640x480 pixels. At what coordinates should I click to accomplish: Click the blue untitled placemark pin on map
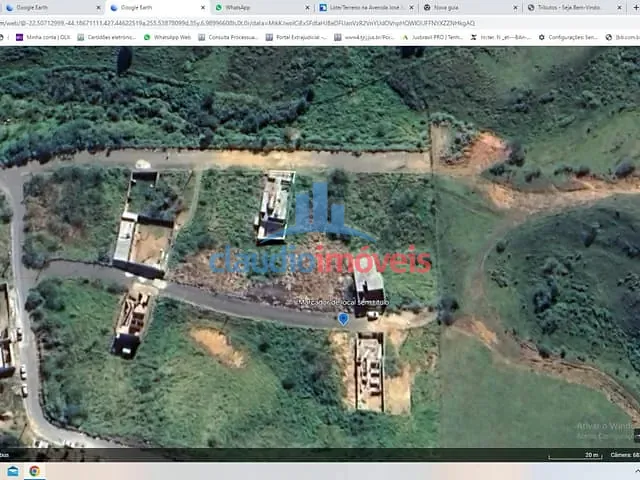pos(343,319)
